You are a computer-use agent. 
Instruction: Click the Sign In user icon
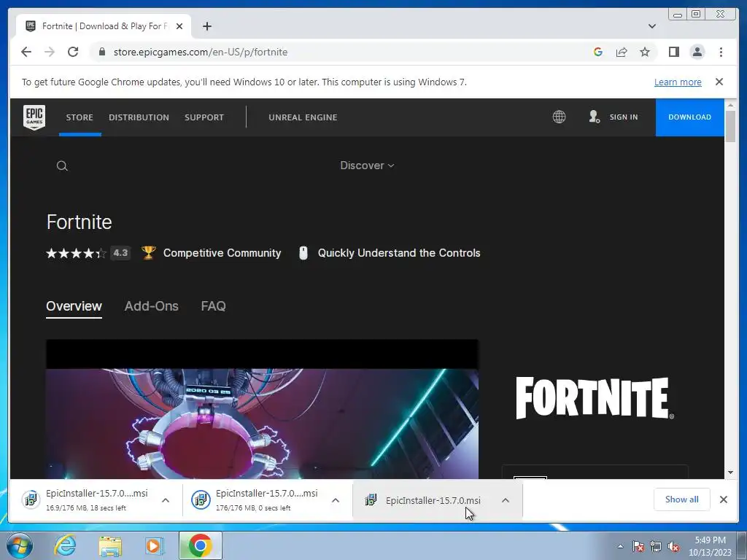594,117
